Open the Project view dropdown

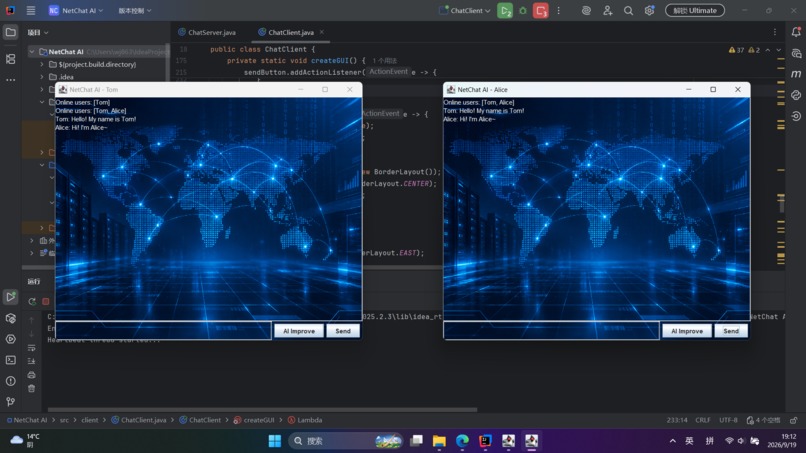click(38, 32)
